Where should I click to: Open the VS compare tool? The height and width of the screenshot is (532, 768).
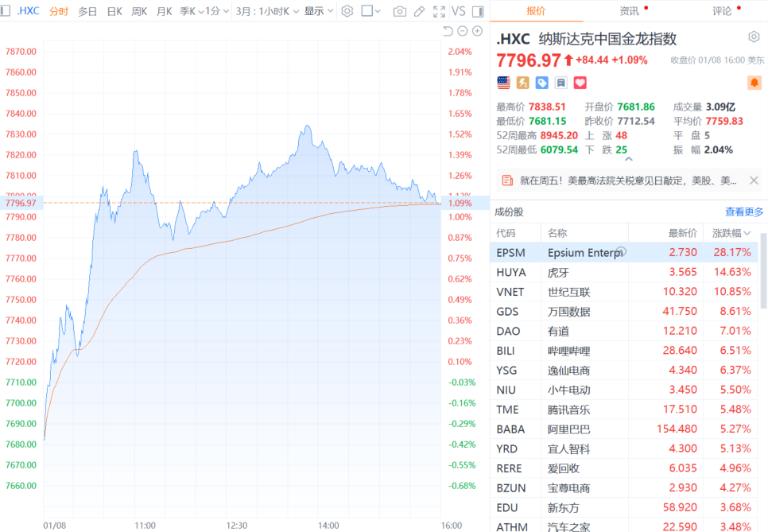point(459,11)
